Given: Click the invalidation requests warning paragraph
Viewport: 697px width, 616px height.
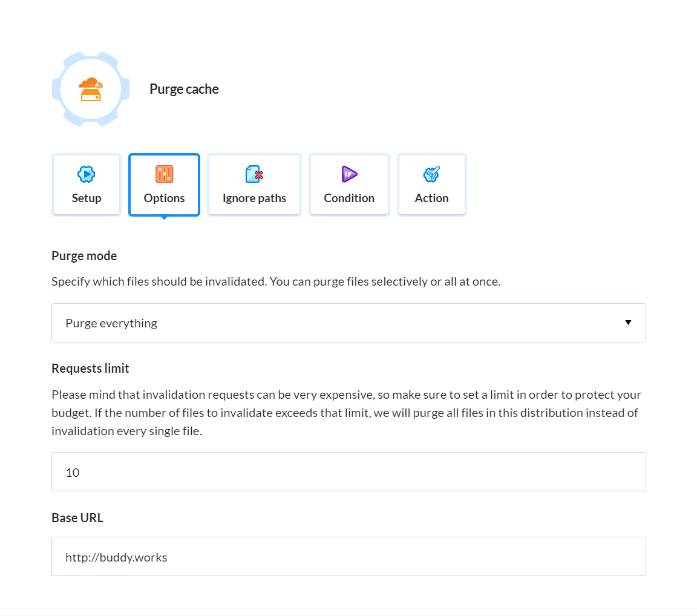Looking at the screenshot, I should (x=346, y=413).
